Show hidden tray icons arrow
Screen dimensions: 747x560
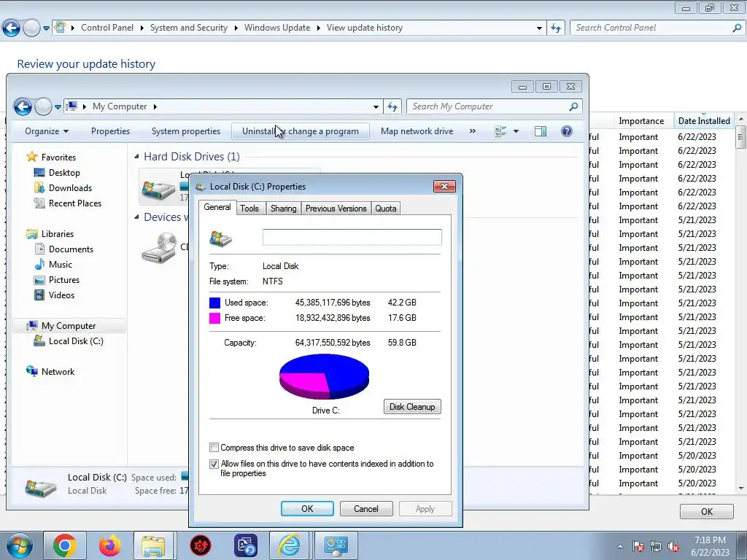(x=620, y=547)
